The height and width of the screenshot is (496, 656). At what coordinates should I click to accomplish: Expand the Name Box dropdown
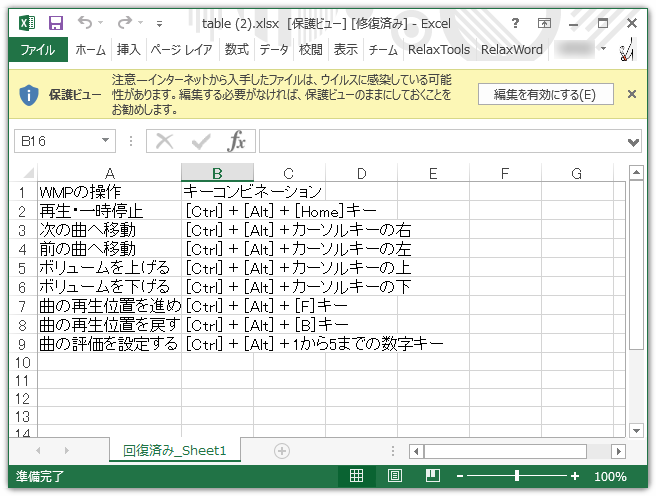coord(106,141)
